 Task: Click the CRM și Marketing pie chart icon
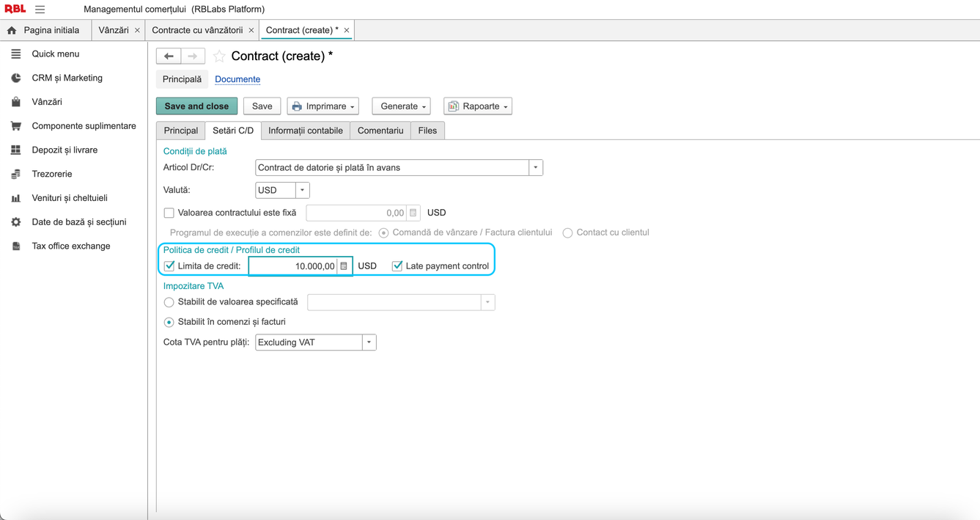point(15,78)
